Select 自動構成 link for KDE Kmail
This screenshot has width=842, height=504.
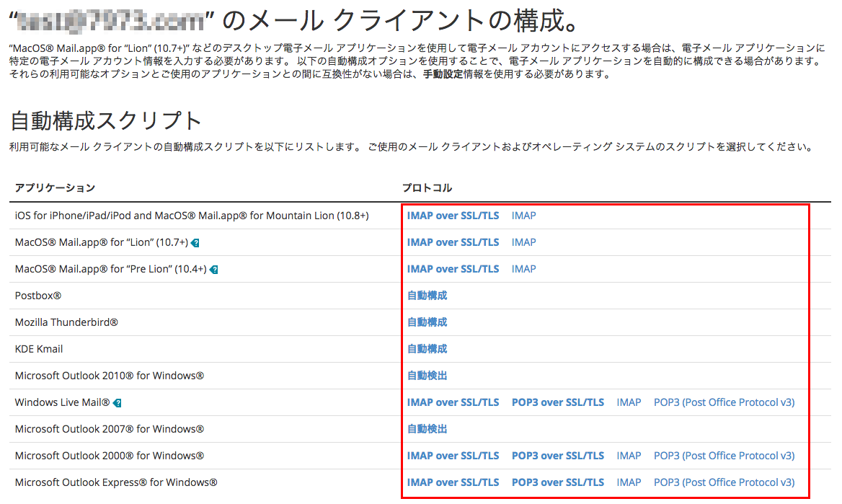click(x=427, y=349)
